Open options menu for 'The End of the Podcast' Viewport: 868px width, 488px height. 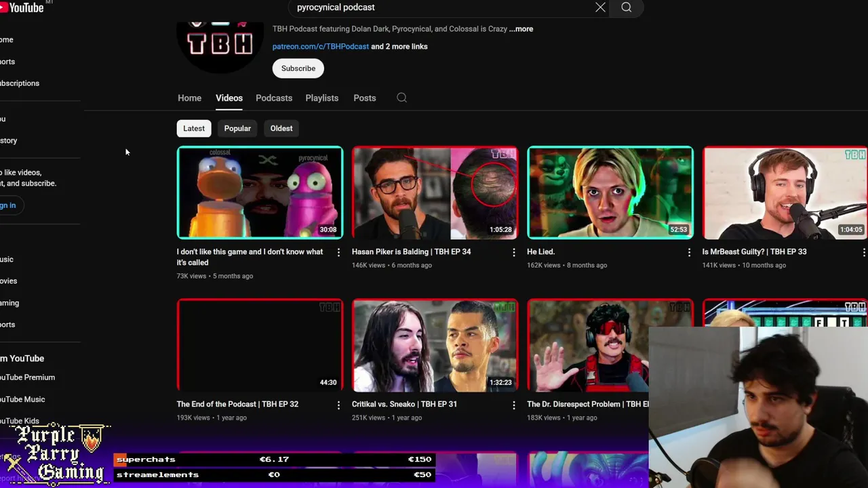pos(338,405)
